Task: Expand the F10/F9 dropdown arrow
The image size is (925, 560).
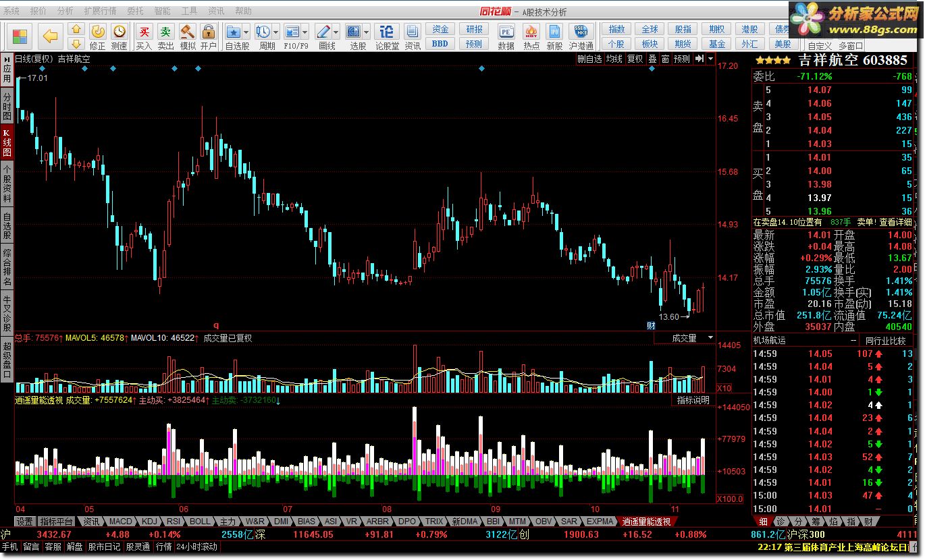Action: 305,32
